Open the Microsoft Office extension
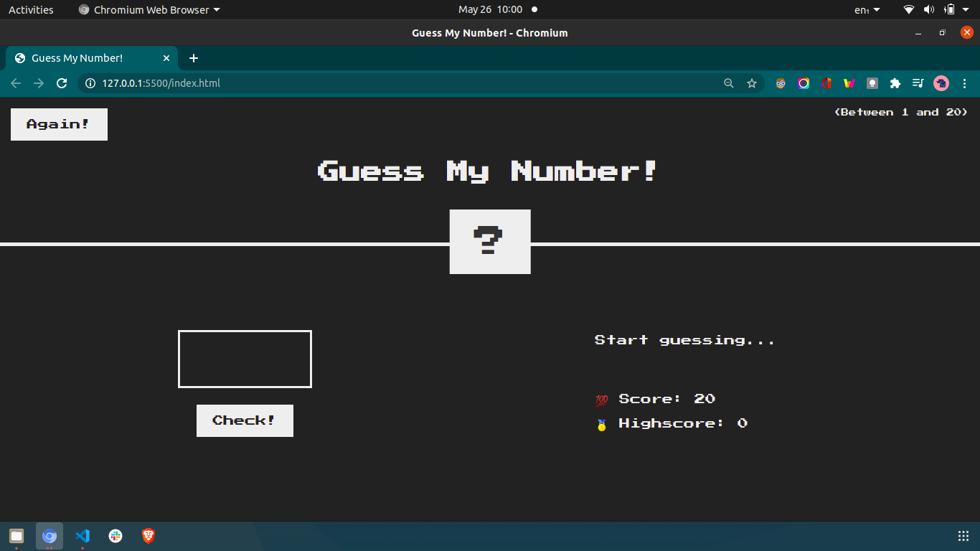Screen dimensions: 980x551 click(x=826, y=83)
